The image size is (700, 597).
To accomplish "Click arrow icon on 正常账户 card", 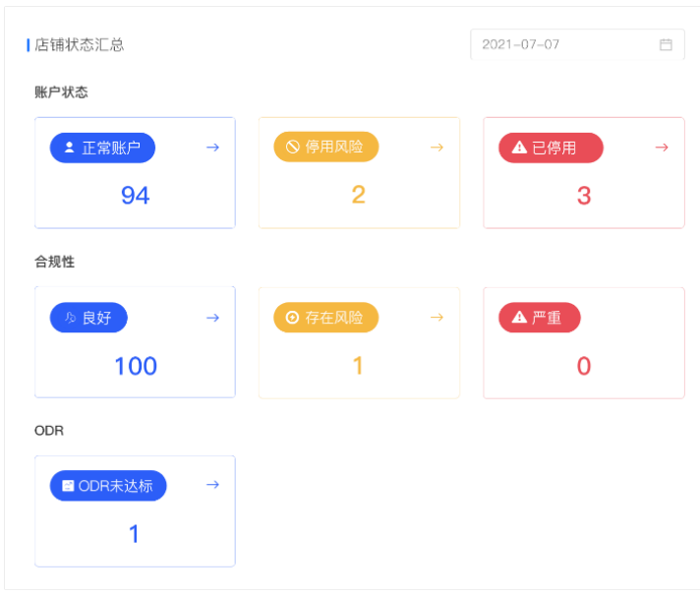I will coord(213,148).
